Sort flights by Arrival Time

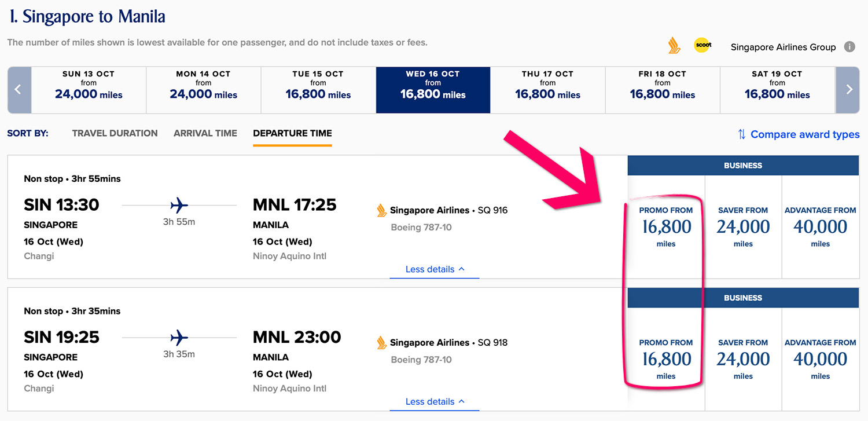pyautogui.click(x=205, y=133)
